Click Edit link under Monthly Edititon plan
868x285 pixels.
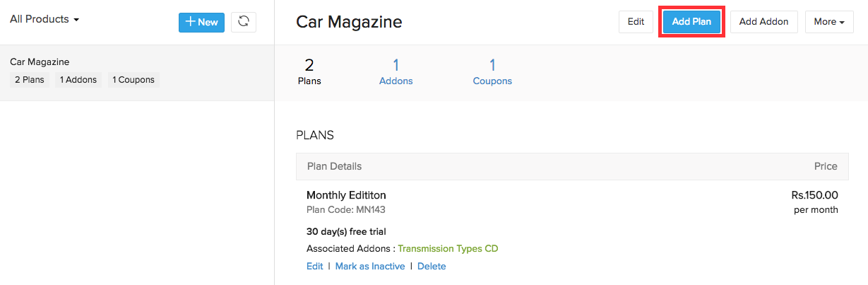tap(314, 267)
